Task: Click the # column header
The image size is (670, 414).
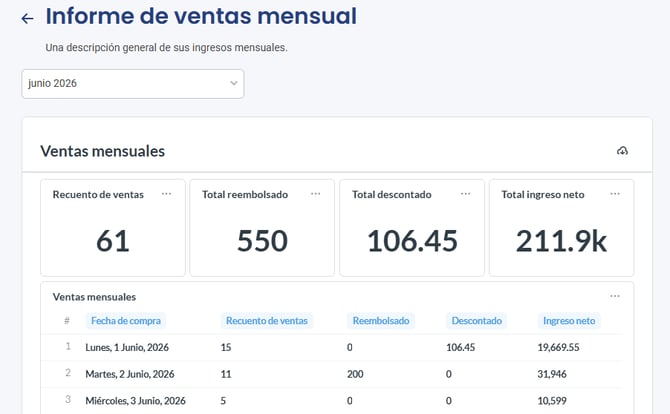Action: pos(67,320)
